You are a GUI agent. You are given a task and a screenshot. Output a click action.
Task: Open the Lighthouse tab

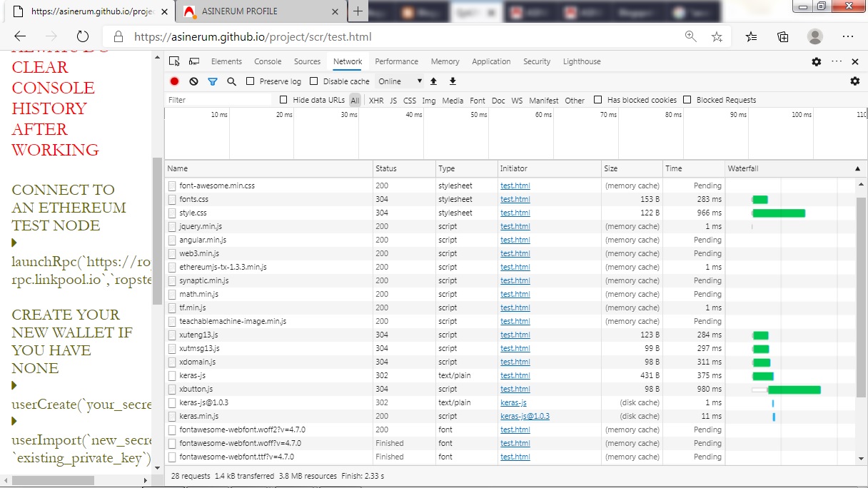coord(582,61)
